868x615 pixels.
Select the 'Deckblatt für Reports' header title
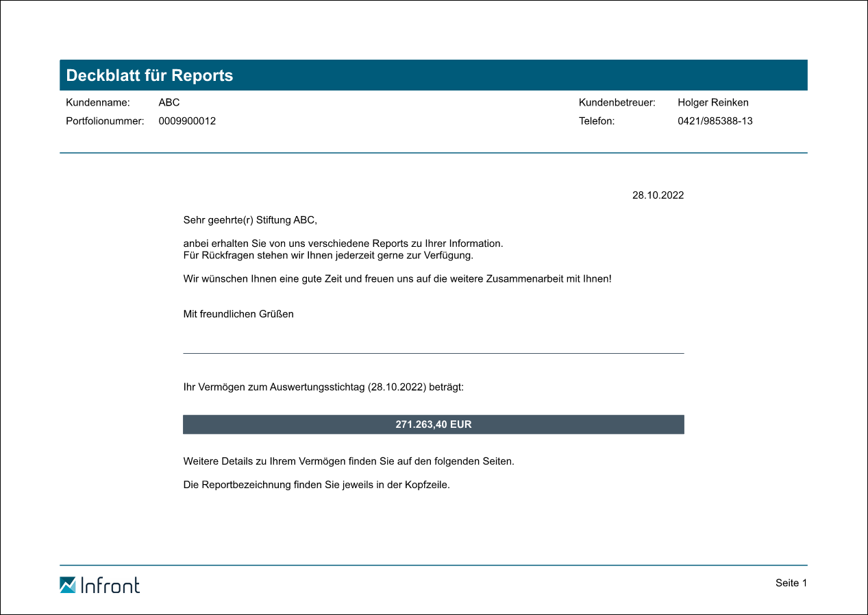click(x=149, y=75)
